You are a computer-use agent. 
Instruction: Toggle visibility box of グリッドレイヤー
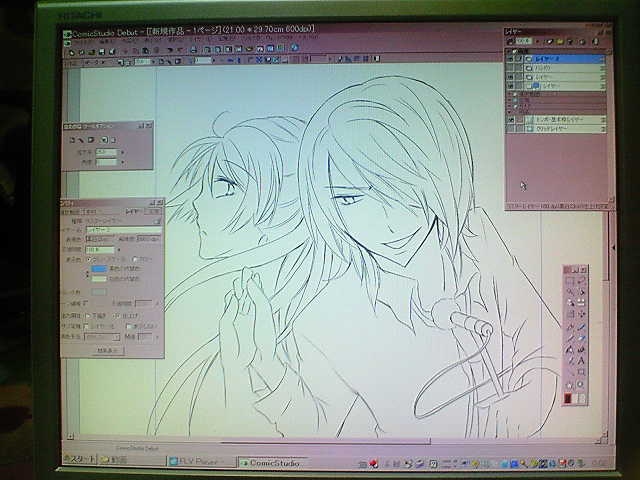click(x=510, y=129)
